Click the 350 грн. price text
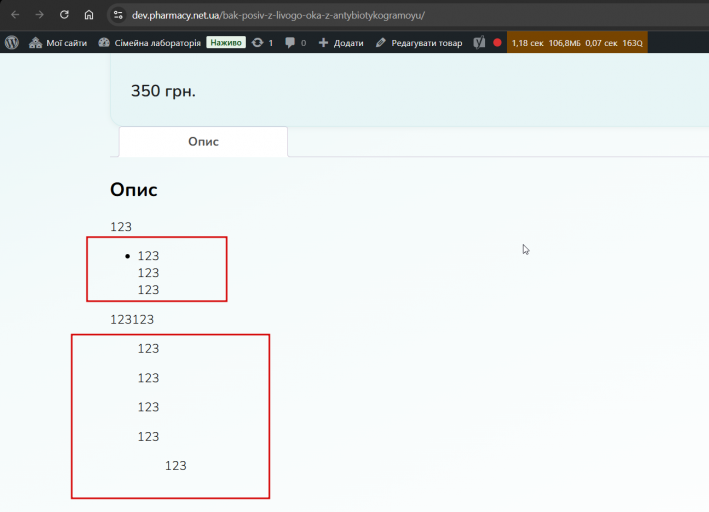The height and width of the screenshot is (512, 709). (x=163, y=91)
